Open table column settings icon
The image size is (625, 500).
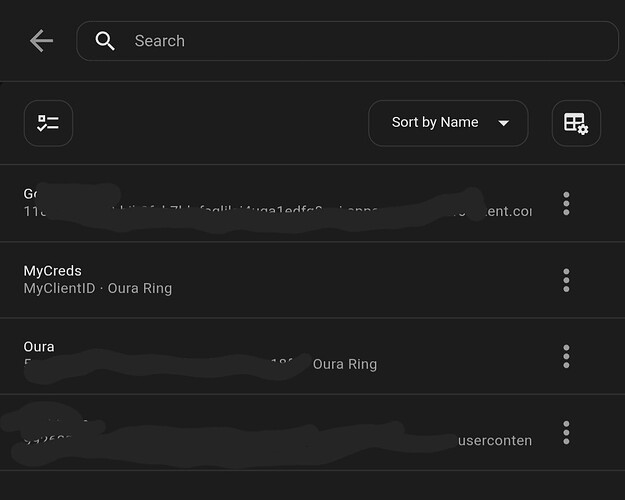click(576, 123)
